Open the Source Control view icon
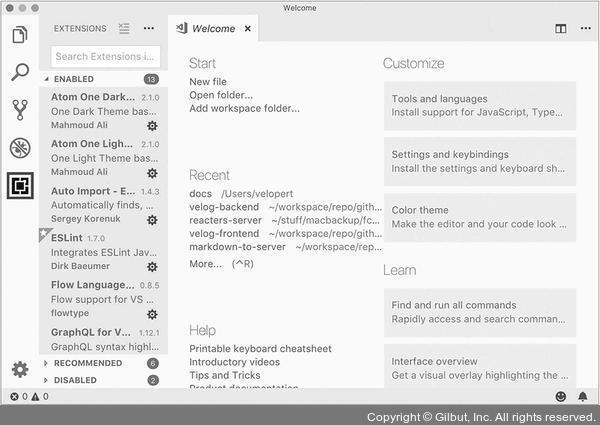 20,110
